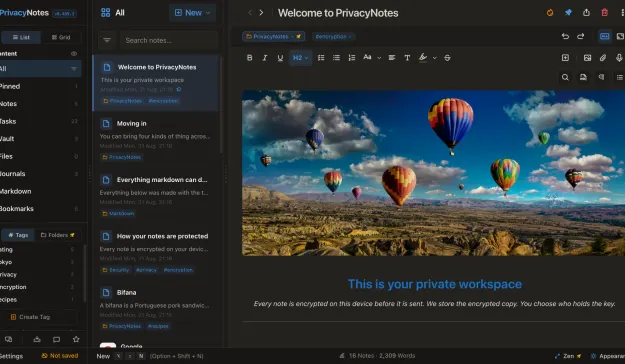
Task: Click the T text style icon
Action: pyautogui.click(x=407, y=58)
